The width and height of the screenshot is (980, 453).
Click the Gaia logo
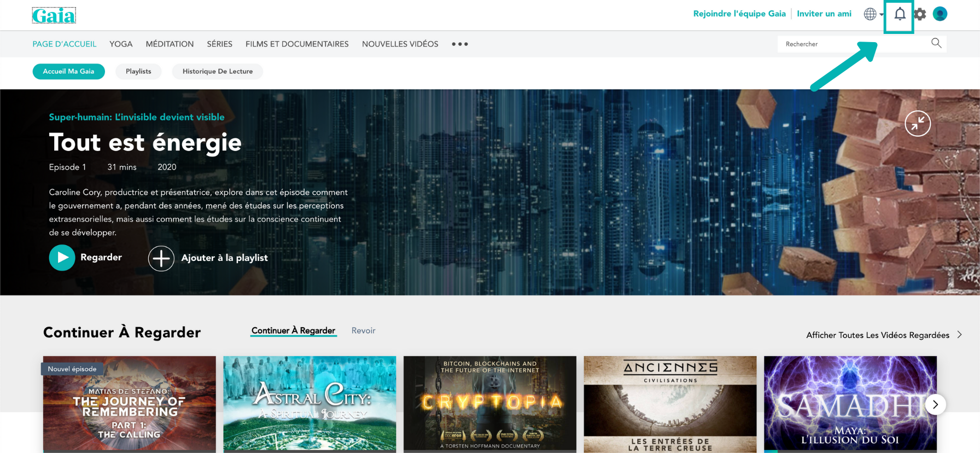point(54,15)
